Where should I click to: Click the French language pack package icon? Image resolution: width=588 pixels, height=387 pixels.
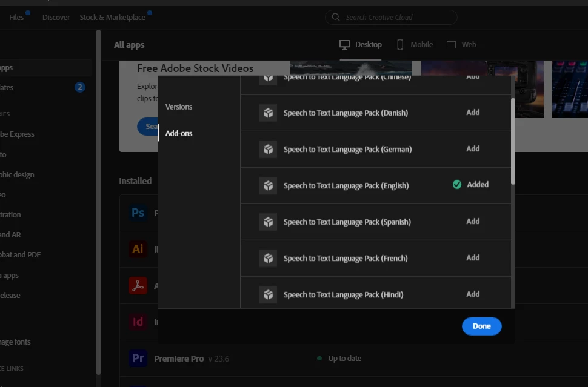click(x=268, y=258)
